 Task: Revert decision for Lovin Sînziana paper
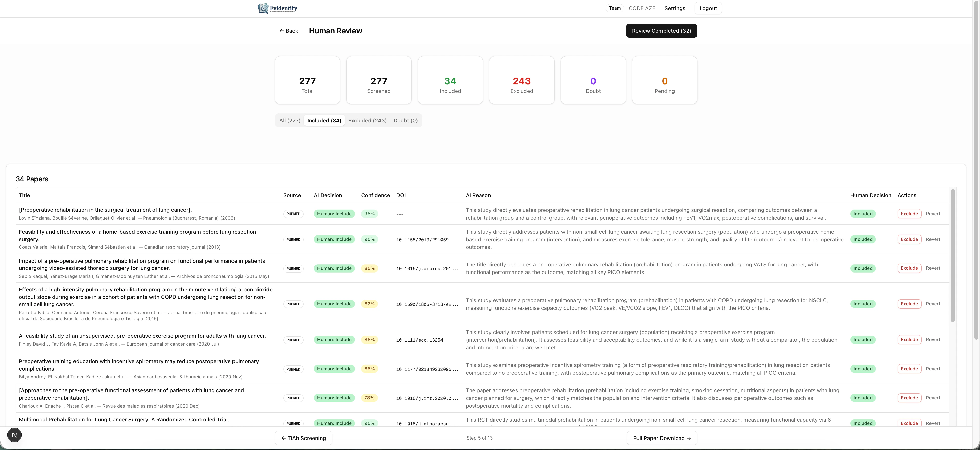tap(933, 214)
